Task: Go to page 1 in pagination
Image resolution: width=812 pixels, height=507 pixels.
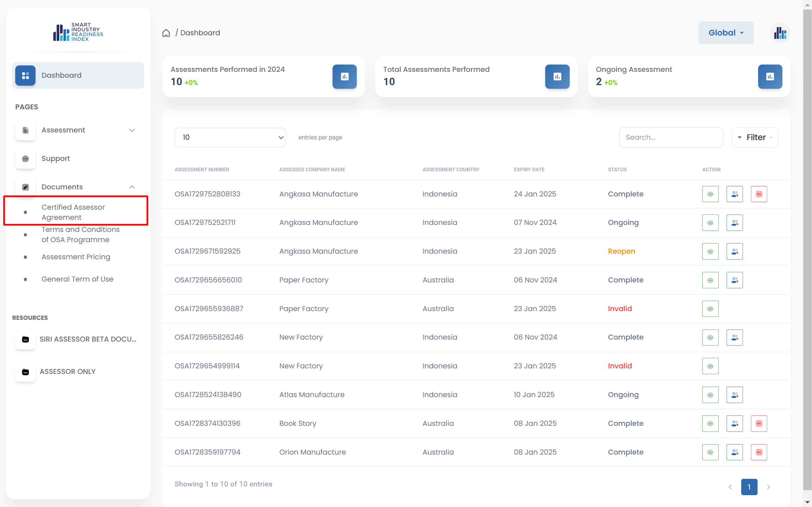Action: coord(749,487)
